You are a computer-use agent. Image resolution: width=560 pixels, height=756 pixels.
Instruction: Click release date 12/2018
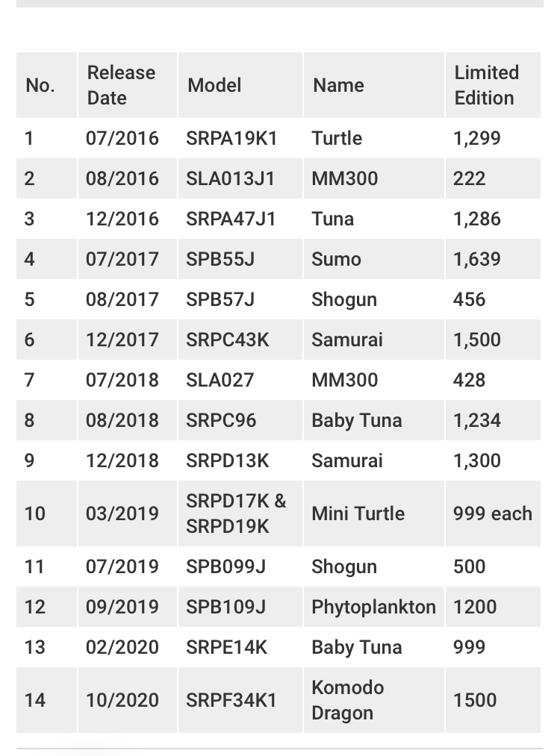point(122,460)
